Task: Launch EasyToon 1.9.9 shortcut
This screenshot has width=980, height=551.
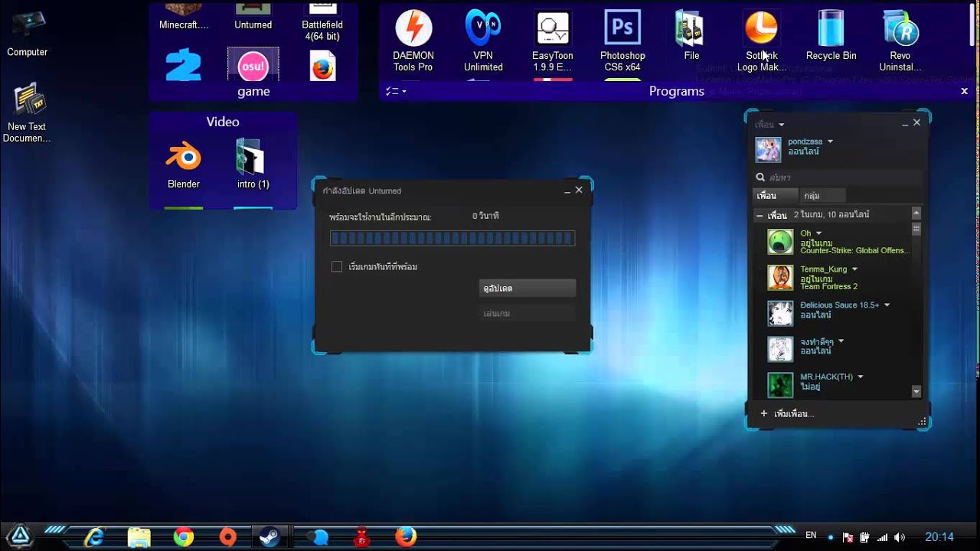Action: [x=553, y=41]
